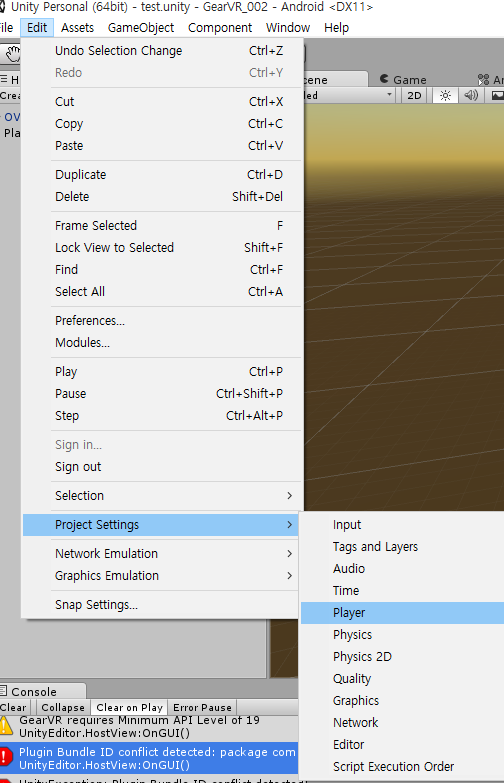Viewport: 504px width, 783px height.
Task: Open Graphics project settings
Action: tap(402, 700)
